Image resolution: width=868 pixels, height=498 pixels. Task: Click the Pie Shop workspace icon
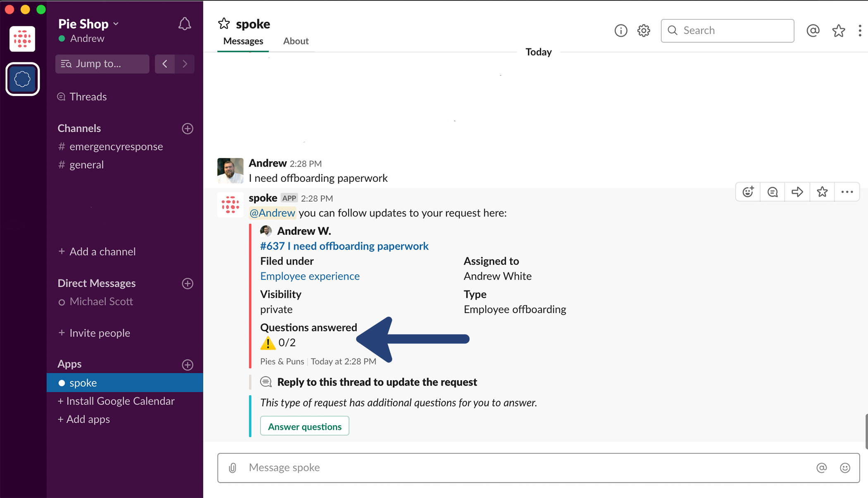coord(22,39)
